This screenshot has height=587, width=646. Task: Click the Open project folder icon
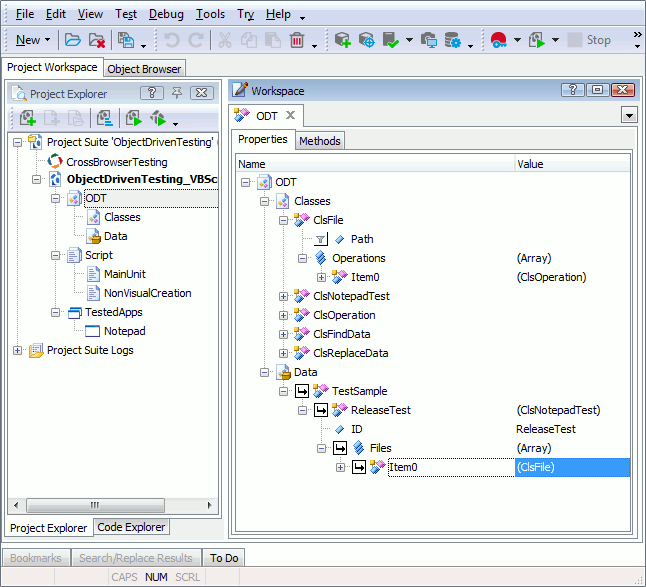click(72, 40)
